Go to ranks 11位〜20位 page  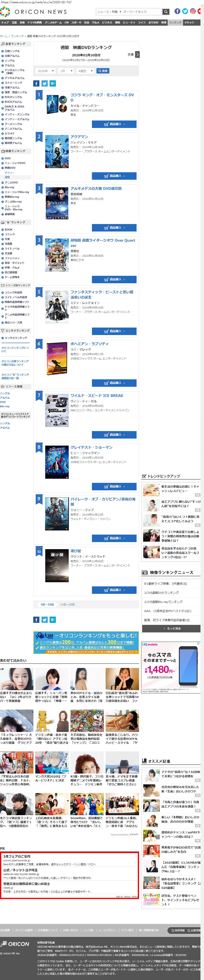pos(67,605)
